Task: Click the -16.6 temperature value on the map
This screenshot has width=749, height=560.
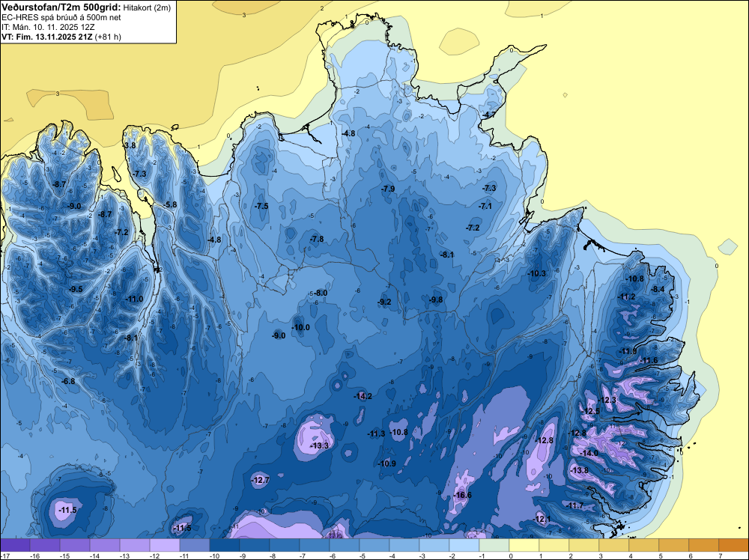Action: (462, 495)
